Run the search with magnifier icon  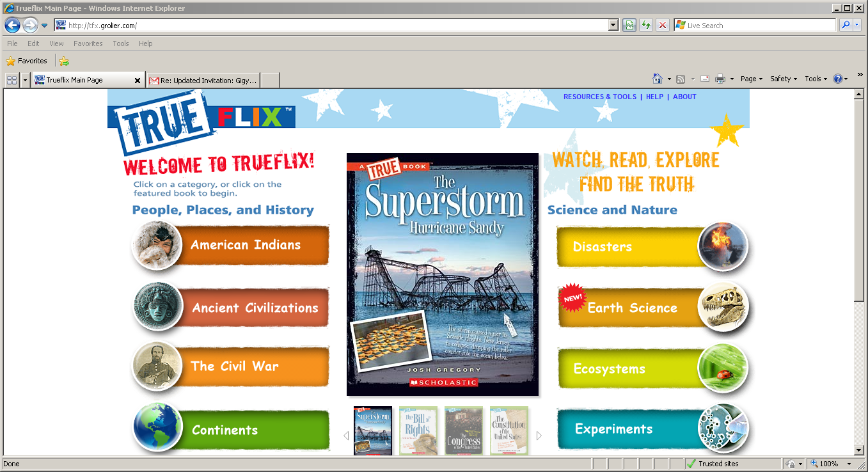pyautogui.click(x=846, y=26)
